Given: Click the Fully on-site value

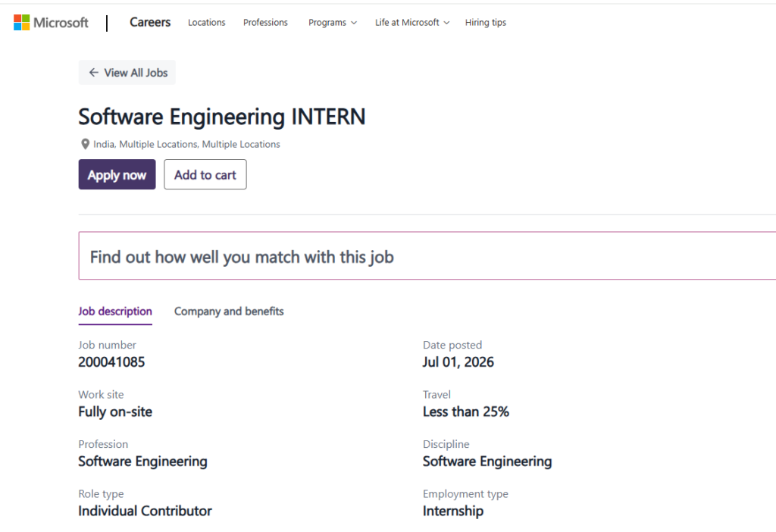Looking at the screenshot, I should [x=115, y=412].
